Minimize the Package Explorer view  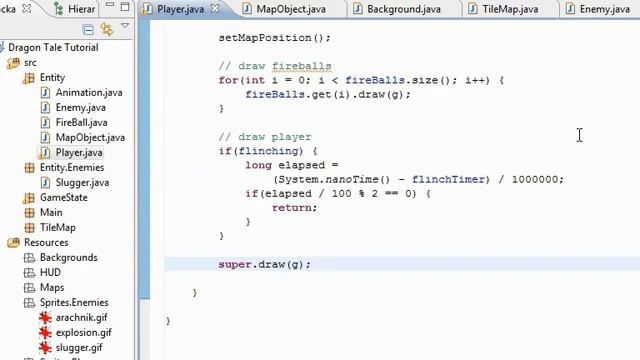tap(110, 5)
